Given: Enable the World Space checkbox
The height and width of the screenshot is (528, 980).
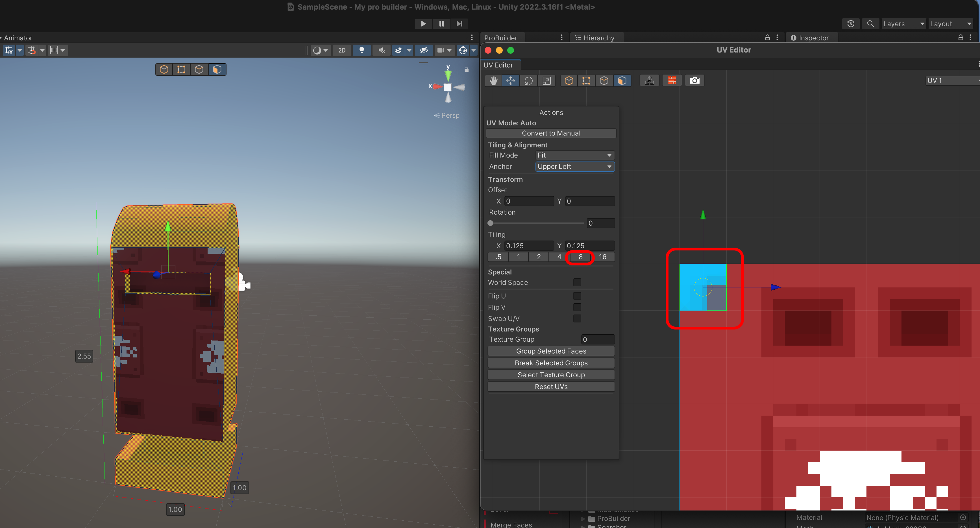Looking at the screenshot, I should click(x=577, y=282).
